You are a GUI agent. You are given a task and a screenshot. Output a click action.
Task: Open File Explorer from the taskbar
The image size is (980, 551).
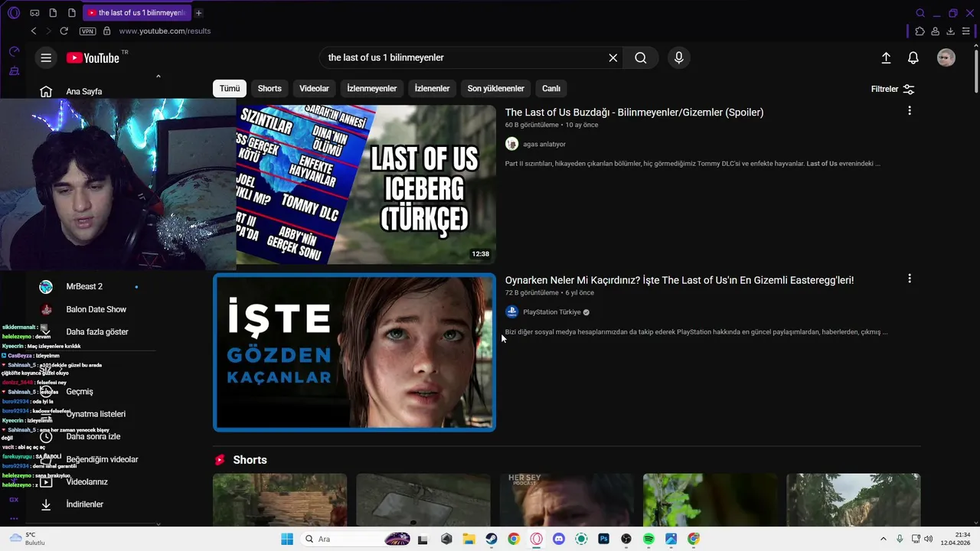[469, 539]
